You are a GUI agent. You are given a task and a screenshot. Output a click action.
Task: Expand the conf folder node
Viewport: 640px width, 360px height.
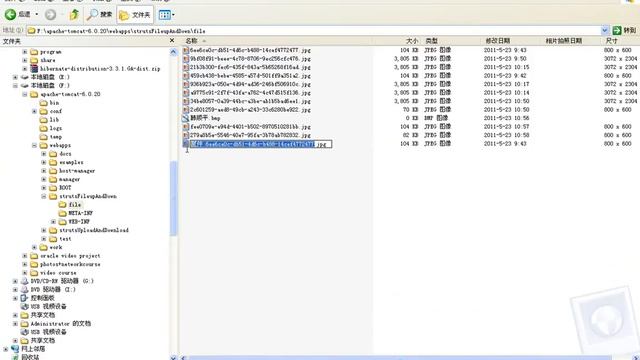point(34,111)
